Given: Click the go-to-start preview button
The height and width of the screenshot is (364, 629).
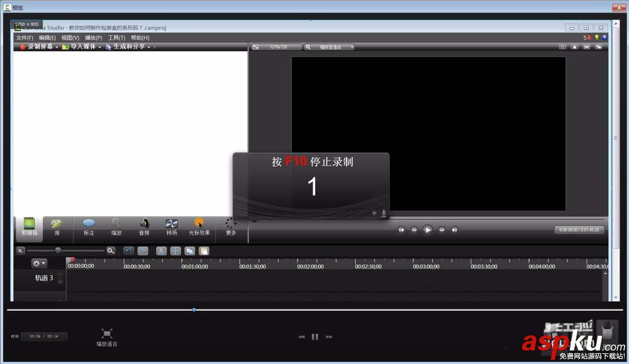Looking at the screenshot, I should [401, 229].
